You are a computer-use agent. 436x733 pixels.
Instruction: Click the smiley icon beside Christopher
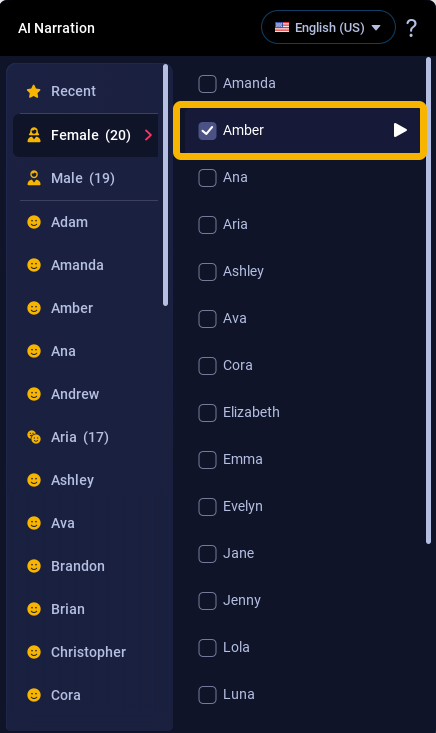coord(34,652)
